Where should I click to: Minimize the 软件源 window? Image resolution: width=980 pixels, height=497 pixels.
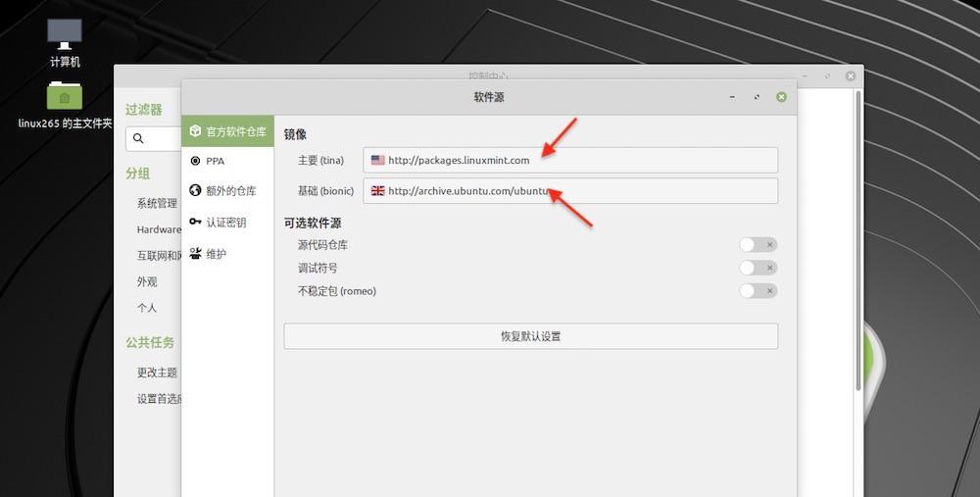pyautogui.click(x=732, y=97)
